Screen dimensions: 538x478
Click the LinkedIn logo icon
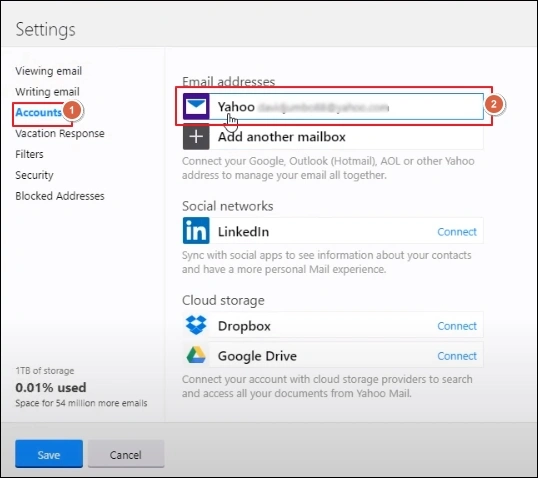point(196,231)
